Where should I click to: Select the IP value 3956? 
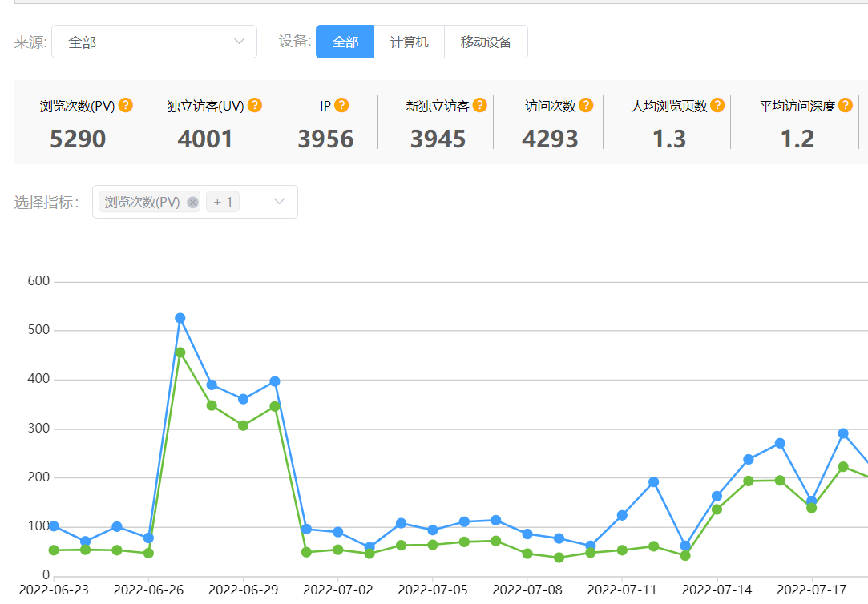pos(325,139)
